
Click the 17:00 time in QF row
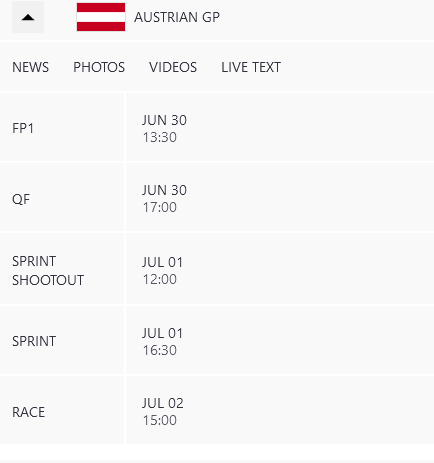point(160,207)
